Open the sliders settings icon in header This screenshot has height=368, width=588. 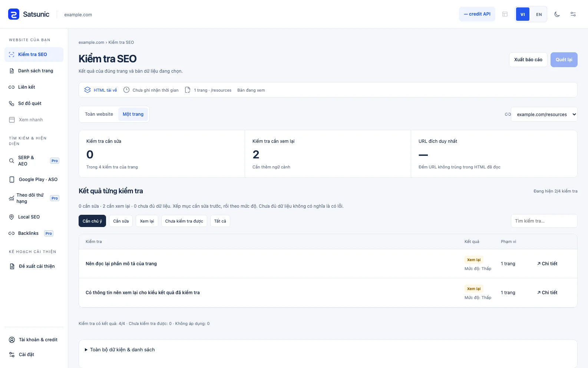[x=573, y=14]
